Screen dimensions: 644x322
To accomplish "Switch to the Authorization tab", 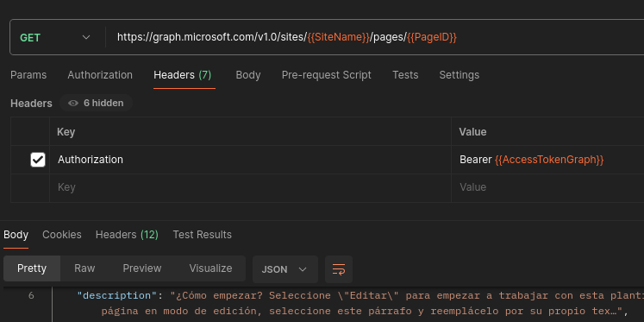I will (x=100, y=75).
